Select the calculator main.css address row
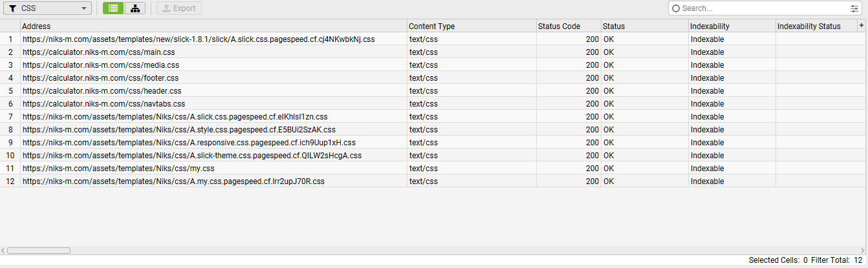 pos(99,52)
